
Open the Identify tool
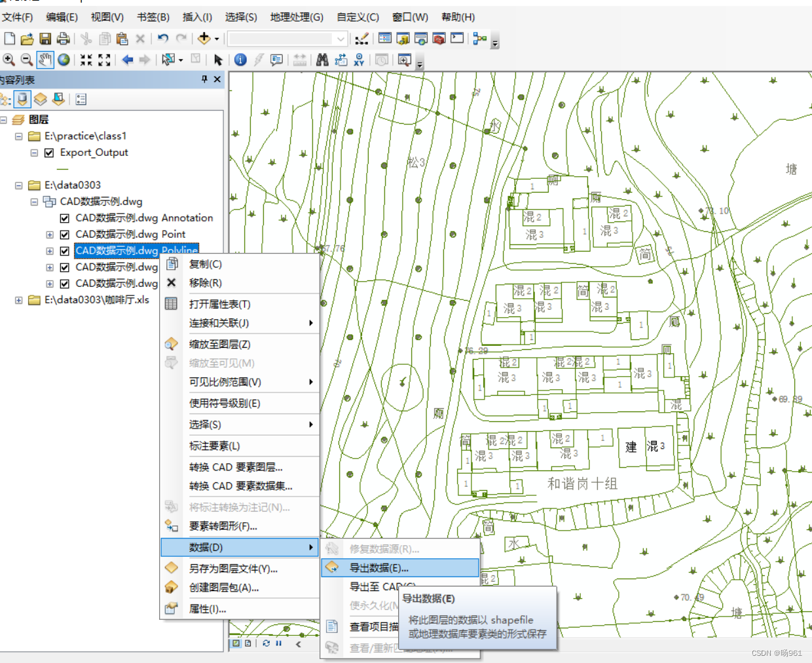point(240,60)
